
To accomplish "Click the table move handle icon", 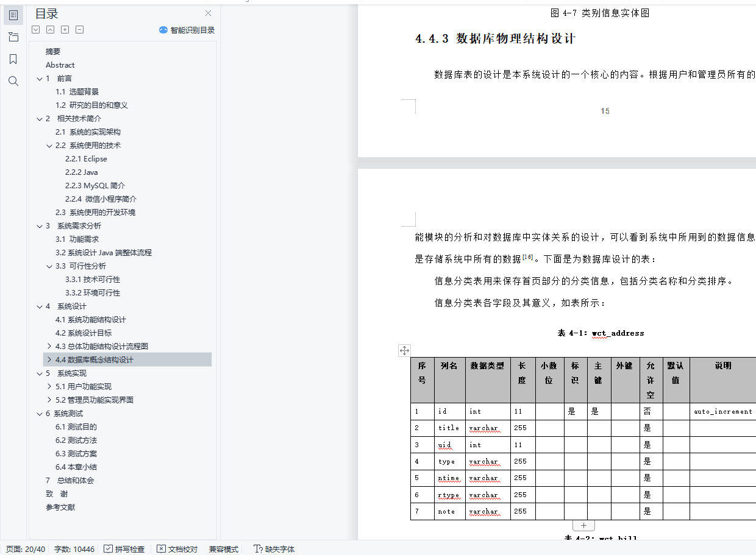I will tap(404, 350).
